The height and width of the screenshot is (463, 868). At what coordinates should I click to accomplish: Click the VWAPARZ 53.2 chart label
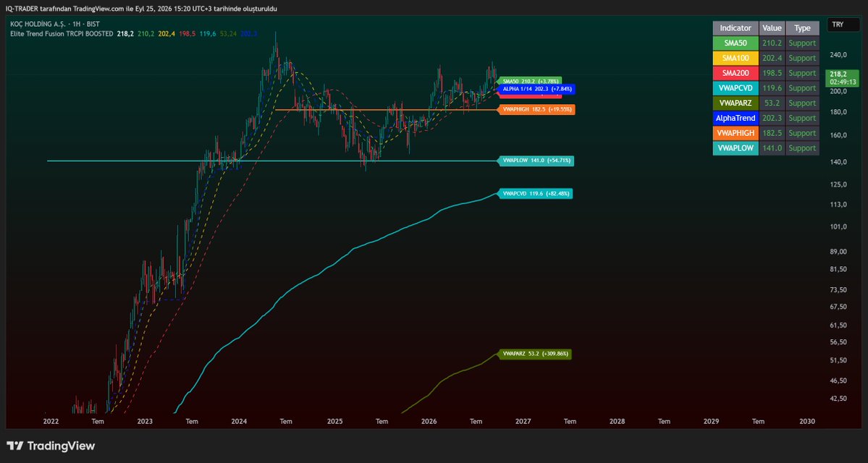coord(534,354)
